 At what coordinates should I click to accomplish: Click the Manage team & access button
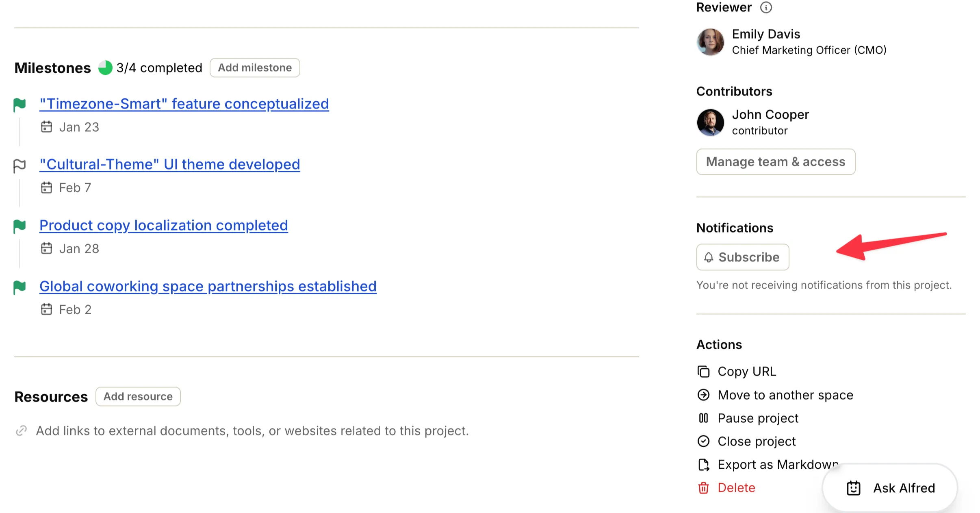coord(775,161)
